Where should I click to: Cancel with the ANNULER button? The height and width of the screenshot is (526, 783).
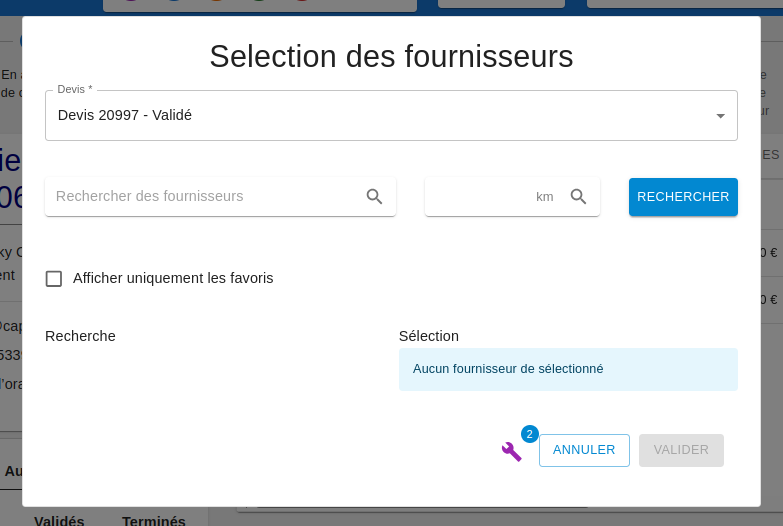click(x=584, y=450)
